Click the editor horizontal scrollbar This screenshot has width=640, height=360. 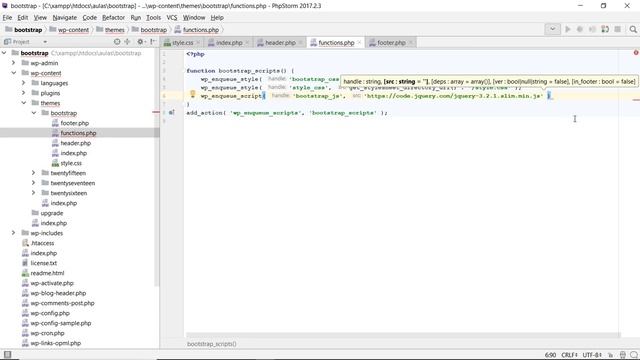click(x=403, y=335)
